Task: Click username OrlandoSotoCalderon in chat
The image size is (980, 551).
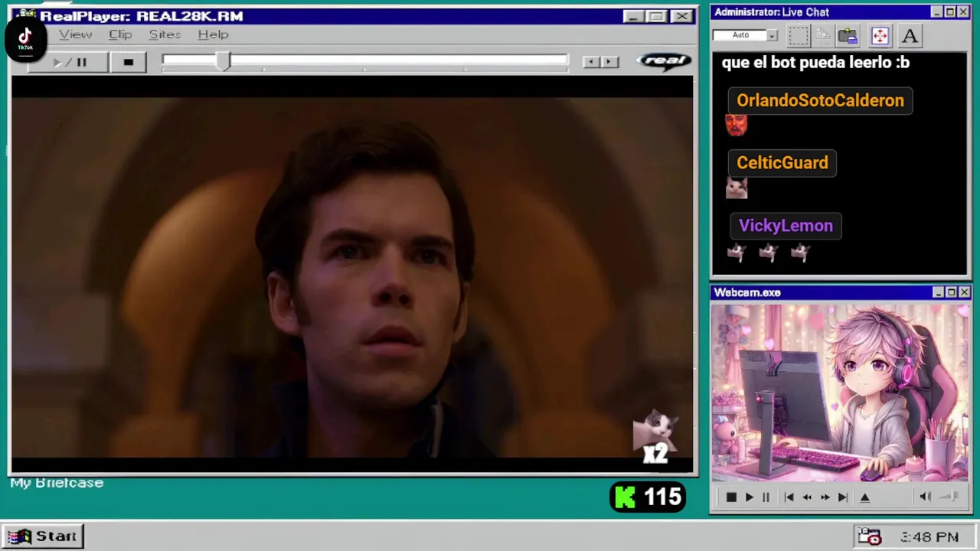Action: (820, 100)
